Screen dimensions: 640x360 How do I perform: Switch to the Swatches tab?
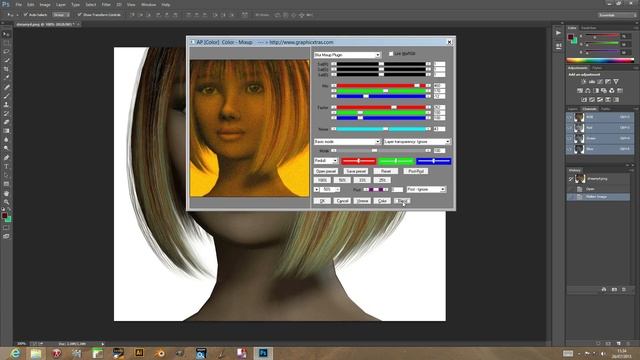click(x=589, y=28)
